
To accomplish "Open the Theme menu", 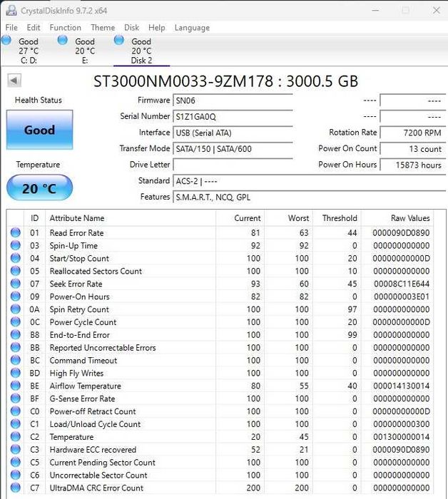I will tap(103, 28).
